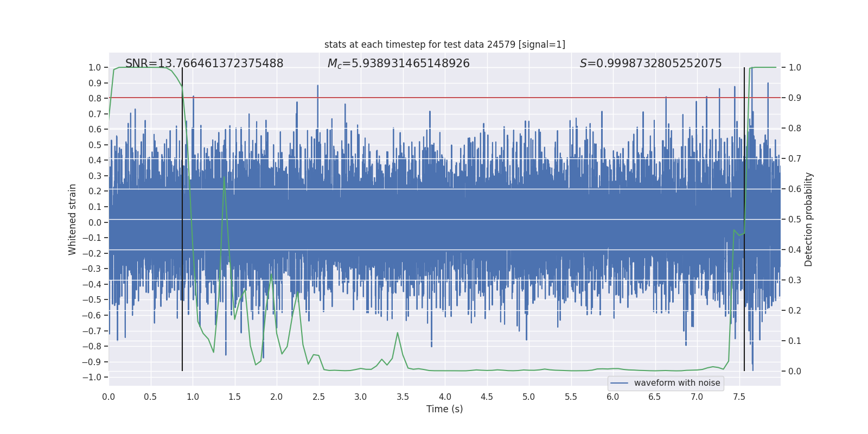Viewport: 868px width, 434px height.
Task: Click the x-axis tick label 0.0
Action: point(108,397)
